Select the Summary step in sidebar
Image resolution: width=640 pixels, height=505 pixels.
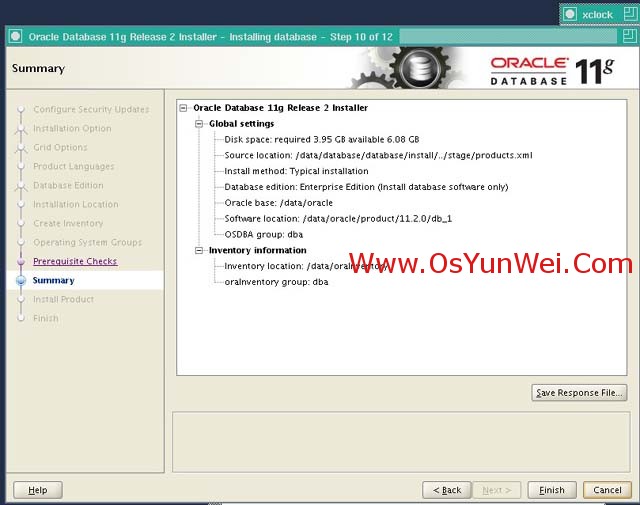53,280
